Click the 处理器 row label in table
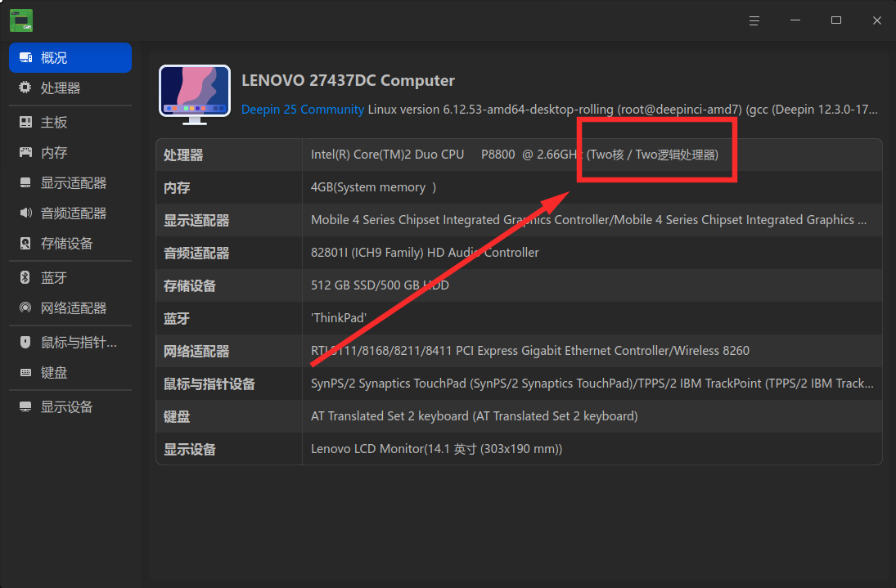 [x=183, y=155]
